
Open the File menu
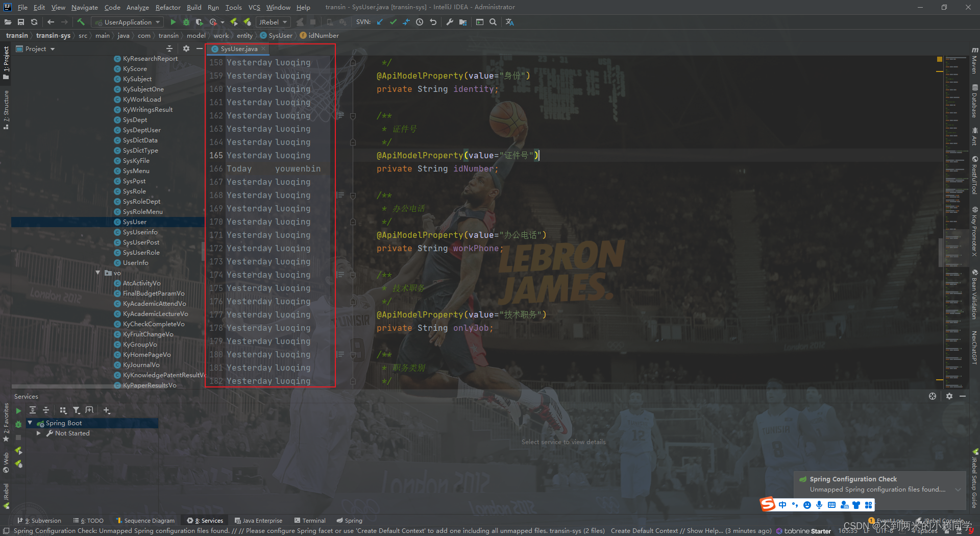pyautogui.click(x=22, y=7)
